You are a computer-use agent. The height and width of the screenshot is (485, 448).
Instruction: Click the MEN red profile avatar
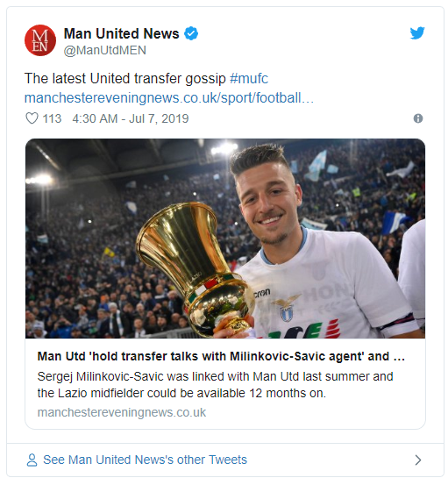40,40
